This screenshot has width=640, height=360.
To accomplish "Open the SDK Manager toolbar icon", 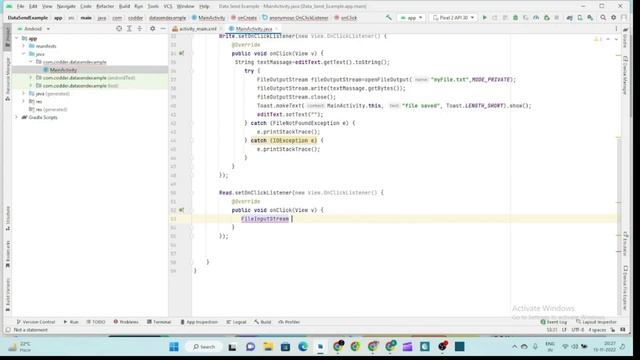I will click(590, 18).
